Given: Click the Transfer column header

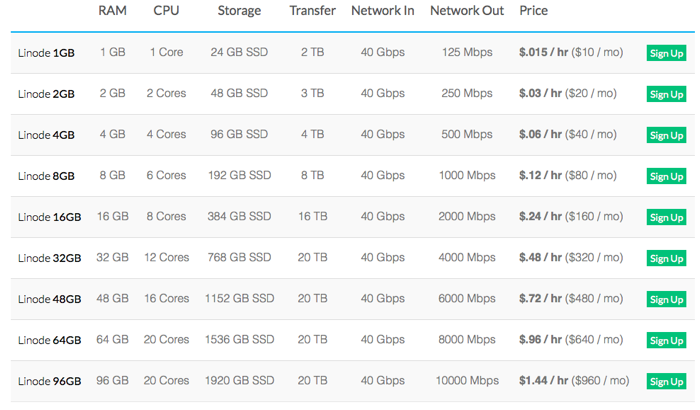Looking at the screenshot, I should (x=312, y=11).
